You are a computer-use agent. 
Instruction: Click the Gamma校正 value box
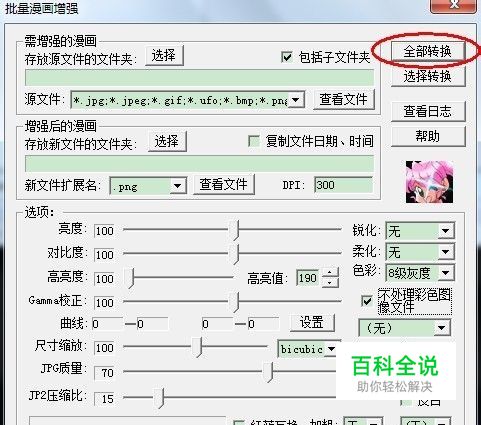tap(104, 303)
